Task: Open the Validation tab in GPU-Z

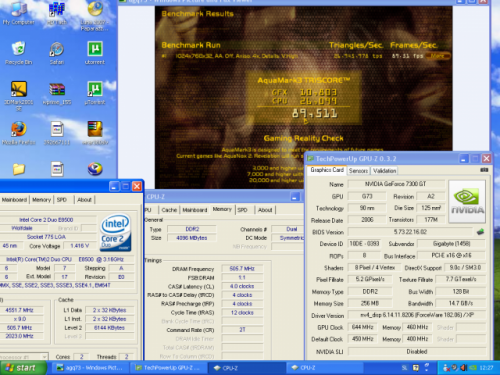Action: point(384,171)
